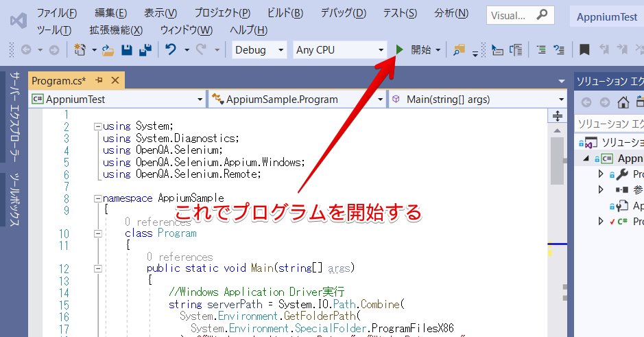Click the Navigate Forward toolbar icon
644x337 pixels.
click(54, 50)
